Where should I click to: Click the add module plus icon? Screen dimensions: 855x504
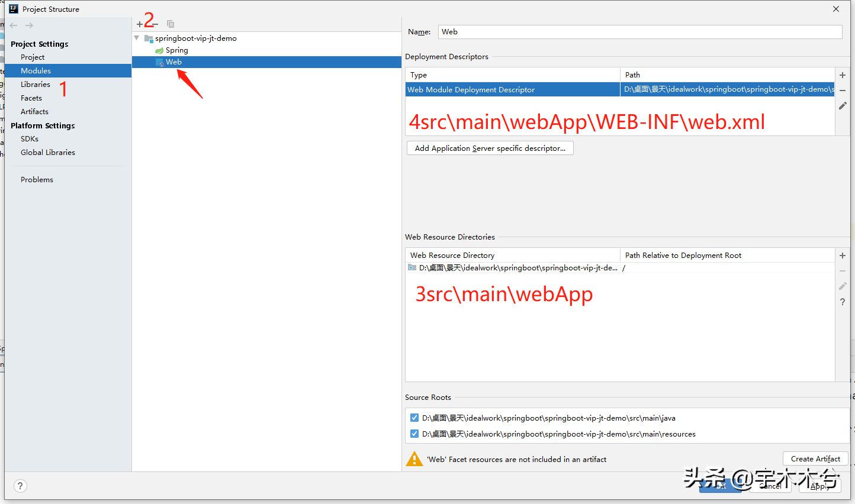click(140, 24)
